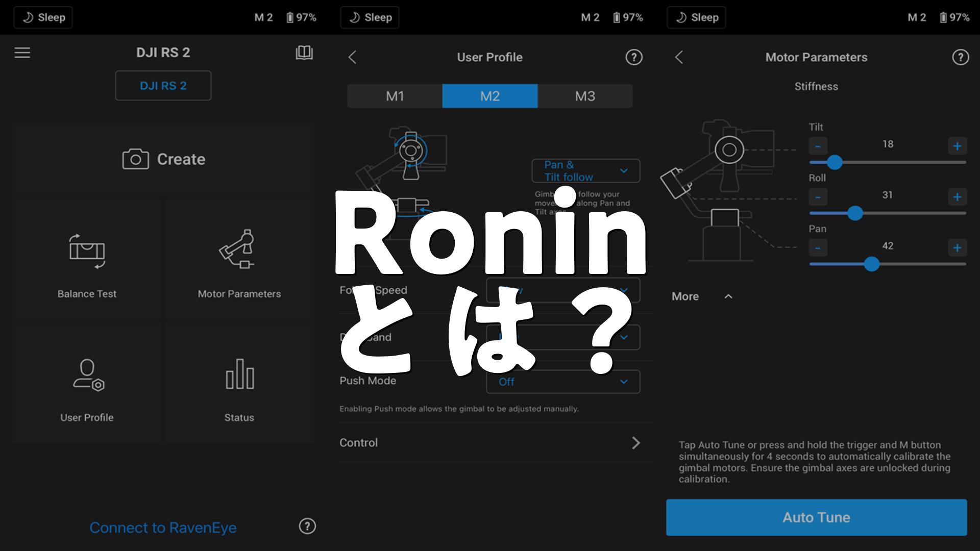Go back from User Profile screen
The image size is (980, 551).
(352, 57)
